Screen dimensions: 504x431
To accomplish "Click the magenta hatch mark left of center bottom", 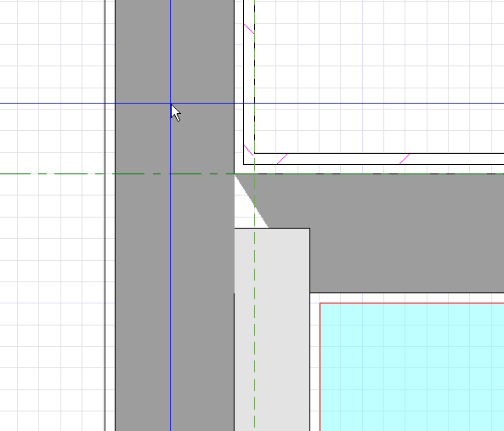I will coord(282,159).
